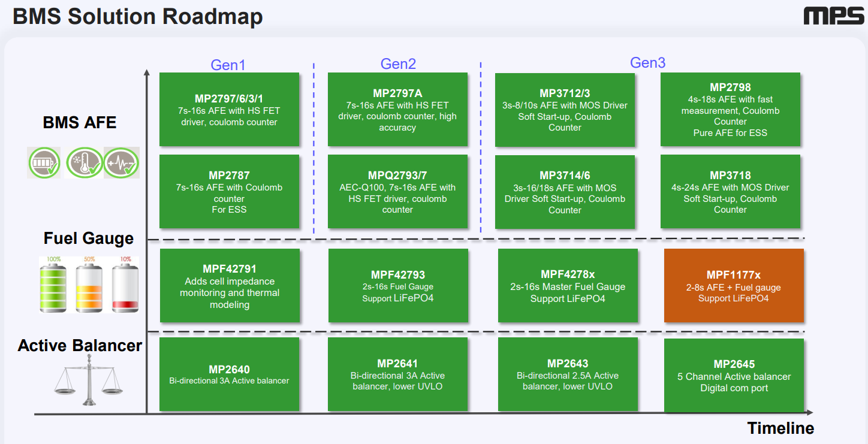
Task: Click the 100% green battery icon
Action: (x=54, y=286)
